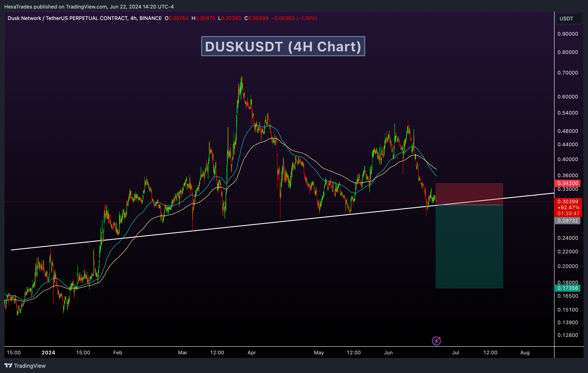This screenshot has height=373, width=588.
Task: Click the TradingView logo at bottom left
Action: point(25,366)
